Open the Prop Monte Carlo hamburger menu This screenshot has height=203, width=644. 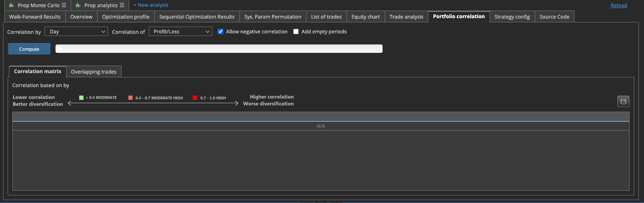(64, 5)
